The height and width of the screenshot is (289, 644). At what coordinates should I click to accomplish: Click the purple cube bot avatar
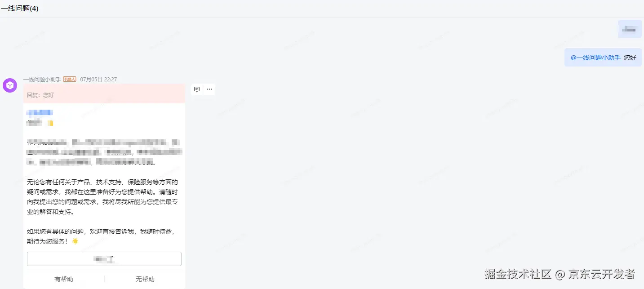pos(10,85)
